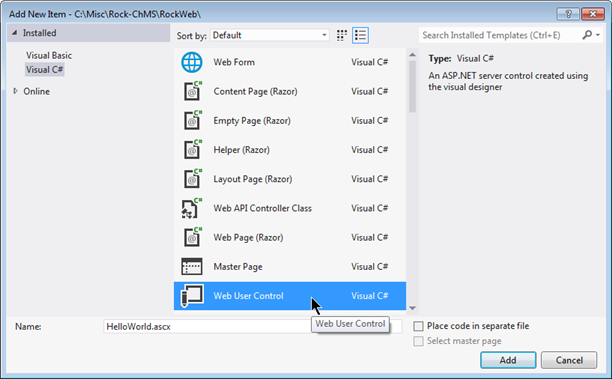
Task: Switch to small icons grid view
Action: (x=342, y=36)
